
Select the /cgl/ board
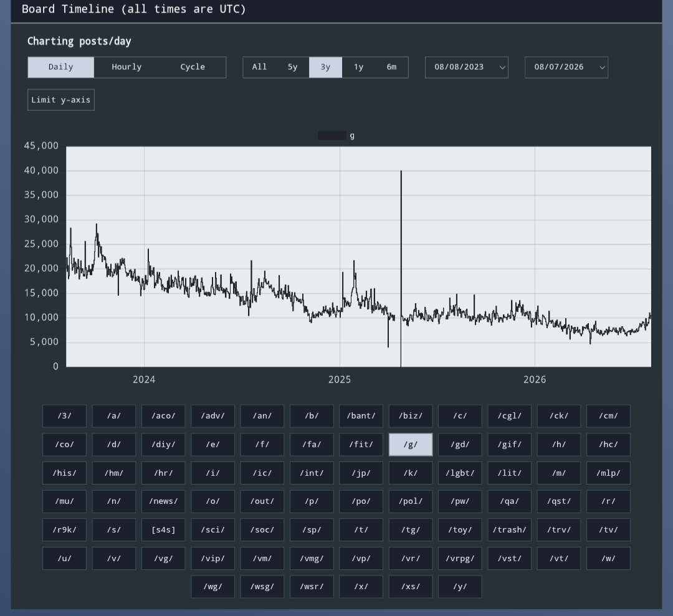pos(510,416)
